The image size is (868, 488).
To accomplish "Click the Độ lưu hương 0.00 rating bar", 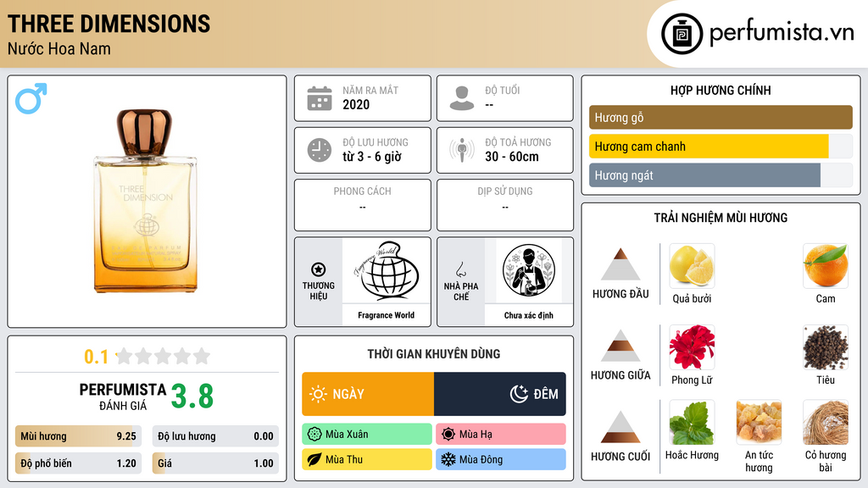I will (215, 436).
